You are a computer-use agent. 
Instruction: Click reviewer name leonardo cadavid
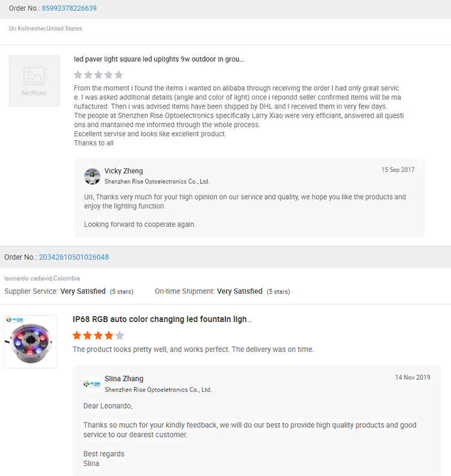28,278
